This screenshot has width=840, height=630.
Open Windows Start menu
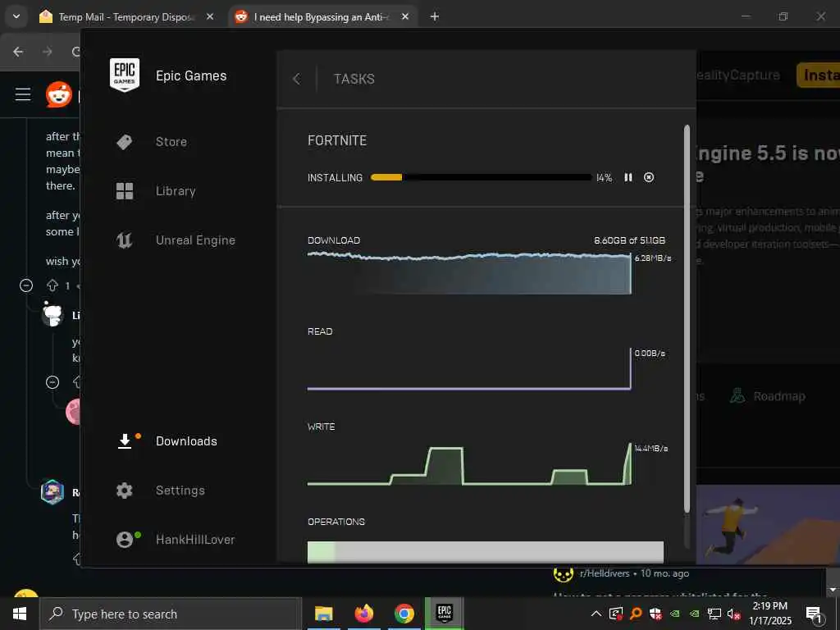click(20, 614)
